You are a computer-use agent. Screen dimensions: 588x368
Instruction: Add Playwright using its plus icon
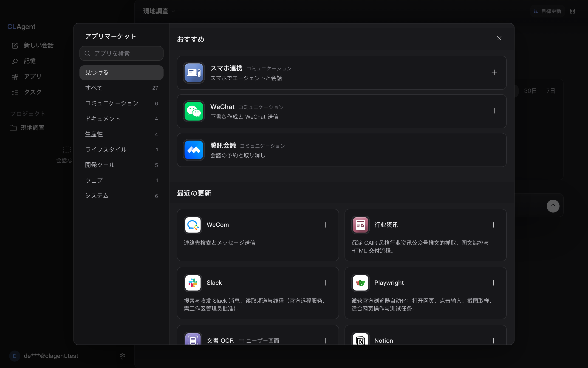[x=493, y=283]
